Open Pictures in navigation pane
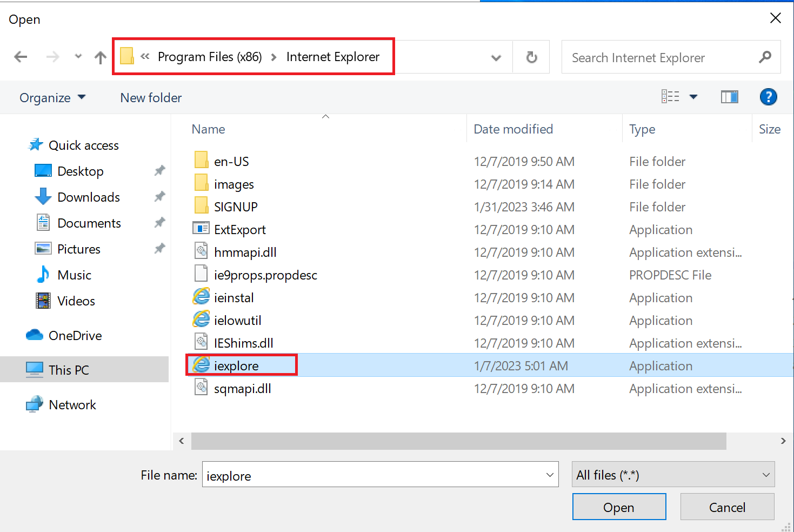This screenshot has height=532, width=794. [x=79, y=249]
